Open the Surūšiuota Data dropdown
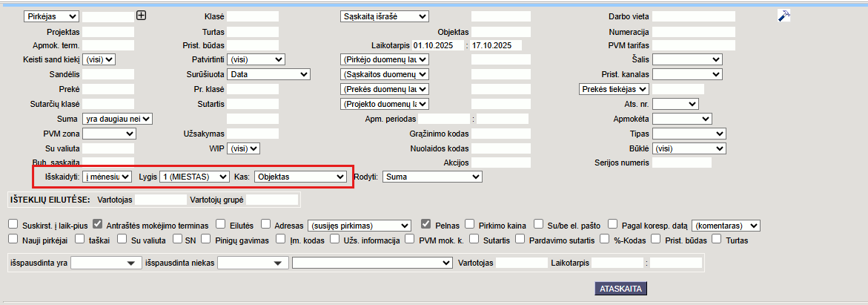The width and height of the screenshot is (868, 305). point(268,74)
